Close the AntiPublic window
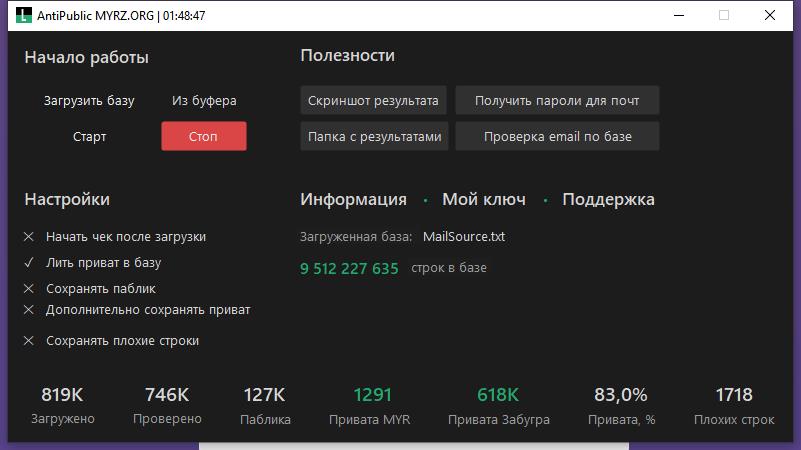Image resolution: width=801 pixels, height=450 pixels. pyautogui.click(x=770, y=15)
